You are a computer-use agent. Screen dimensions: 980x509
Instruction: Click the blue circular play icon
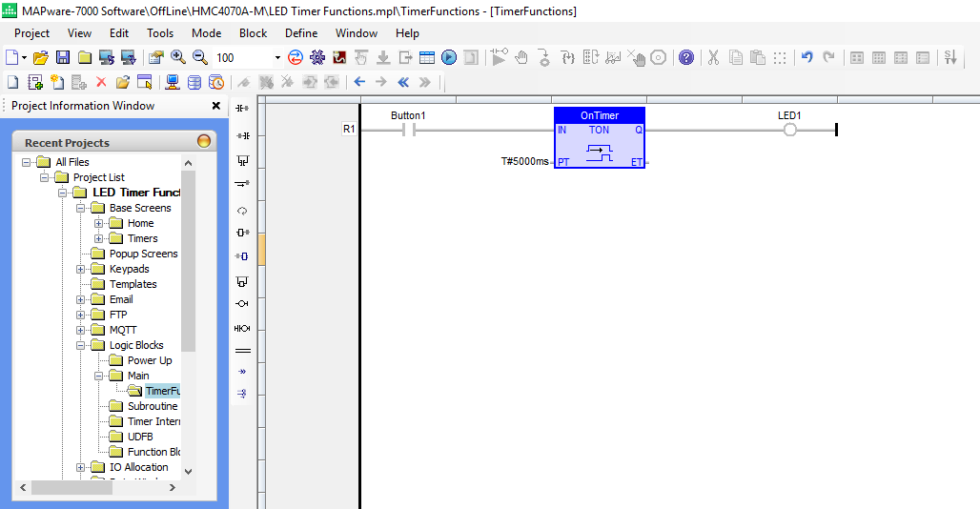(x=449, y=57)
